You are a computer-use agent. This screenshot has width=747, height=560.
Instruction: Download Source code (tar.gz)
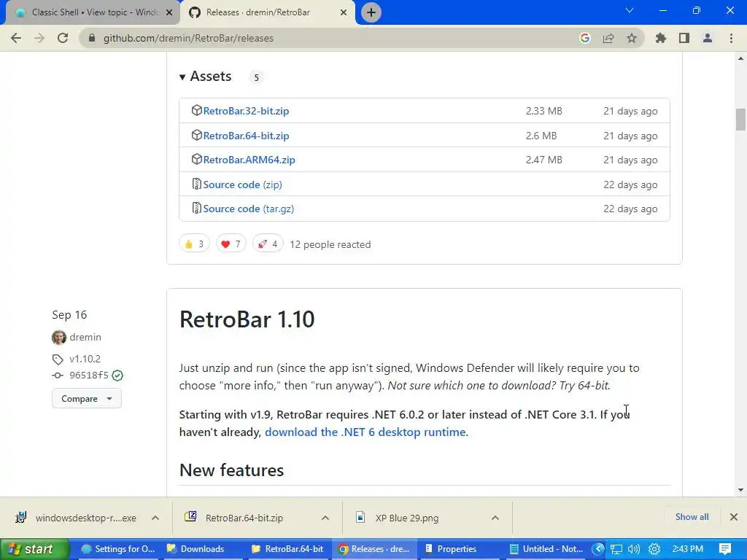(x=248, y=209)
